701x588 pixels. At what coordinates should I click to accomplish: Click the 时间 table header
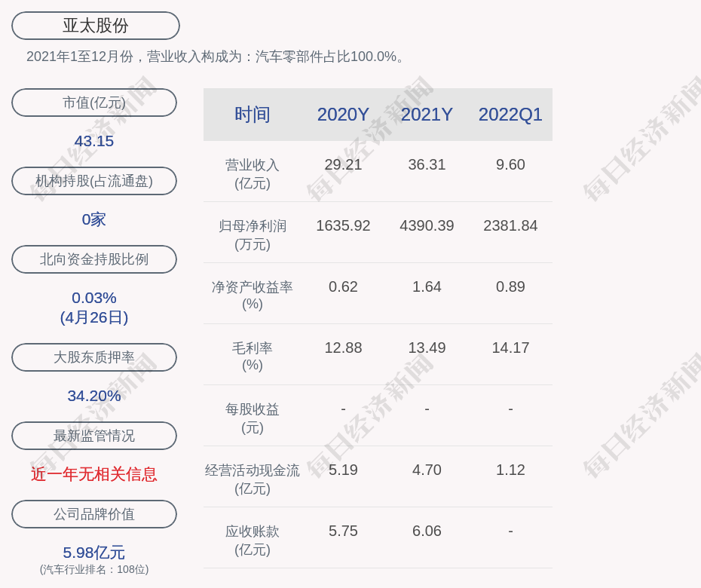tap(253, 115)
